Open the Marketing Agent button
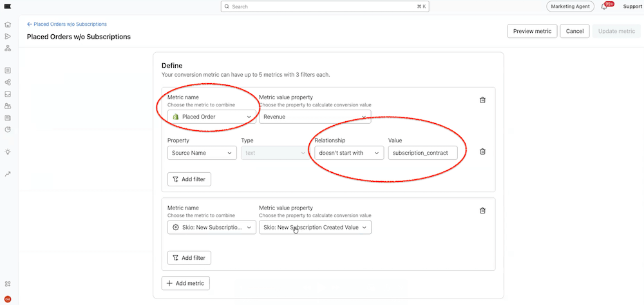 [570, 6]
